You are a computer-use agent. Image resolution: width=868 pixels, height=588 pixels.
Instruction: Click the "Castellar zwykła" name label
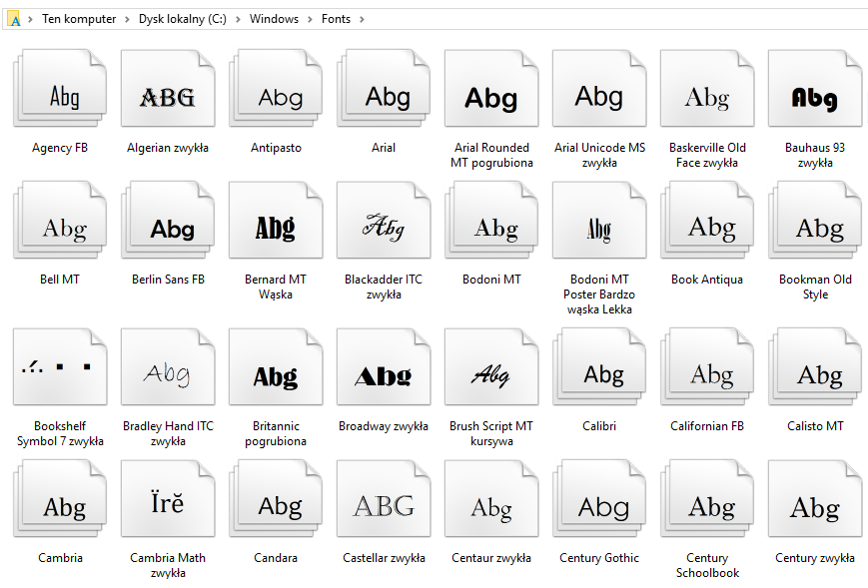tap(384, 558)
